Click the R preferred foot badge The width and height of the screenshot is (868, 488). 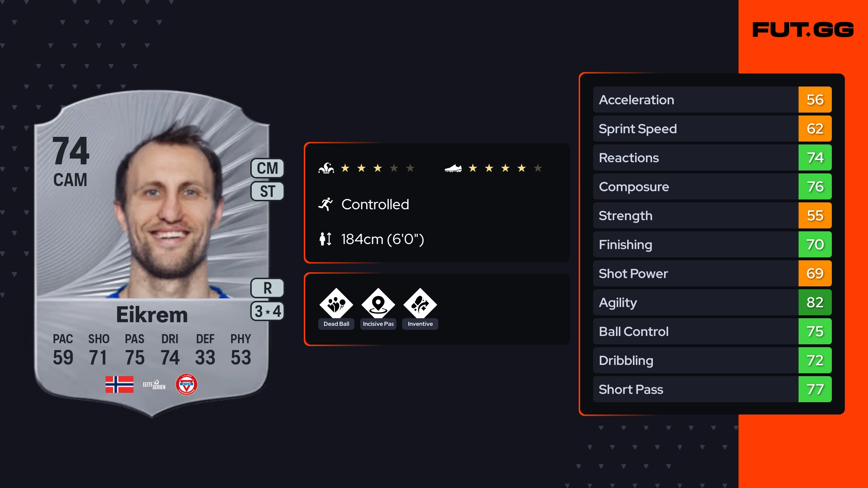(x=268, y=288)
